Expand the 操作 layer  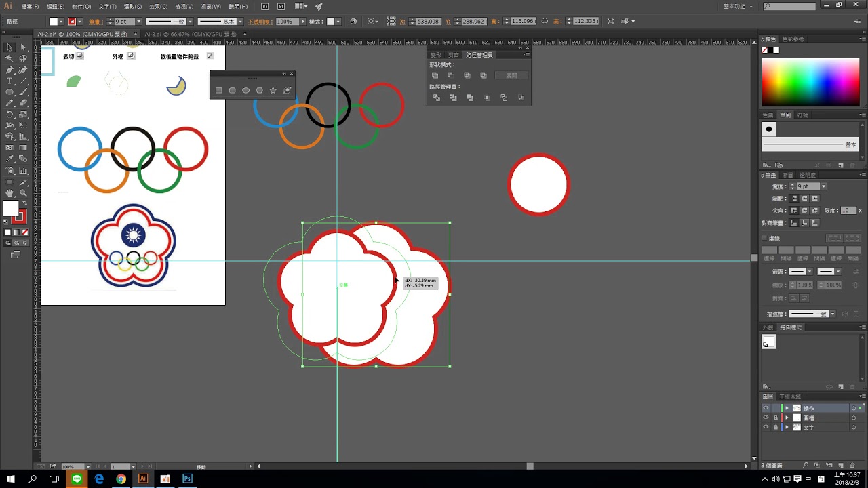coord(787,408)
